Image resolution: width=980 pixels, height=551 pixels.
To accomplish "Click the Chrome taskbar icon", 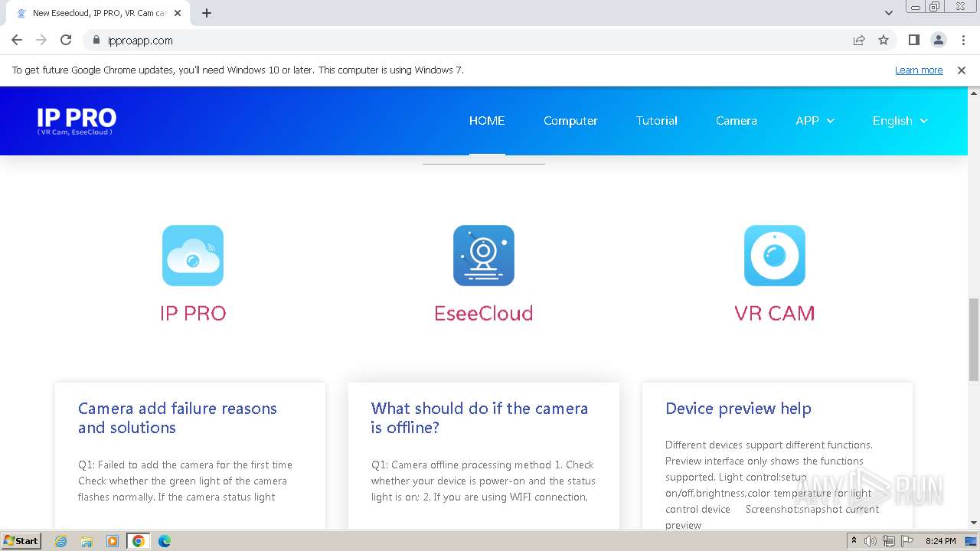I will [139, 541].
